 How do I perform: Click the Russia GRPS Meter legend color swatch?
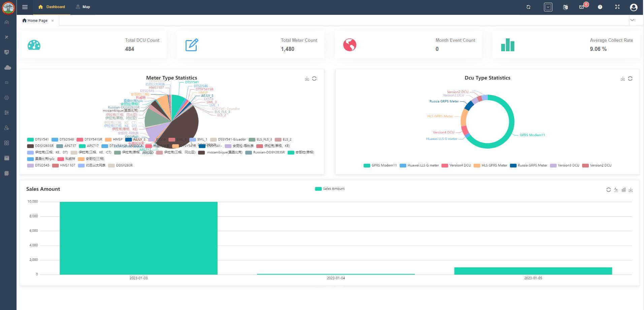(513, 165)
